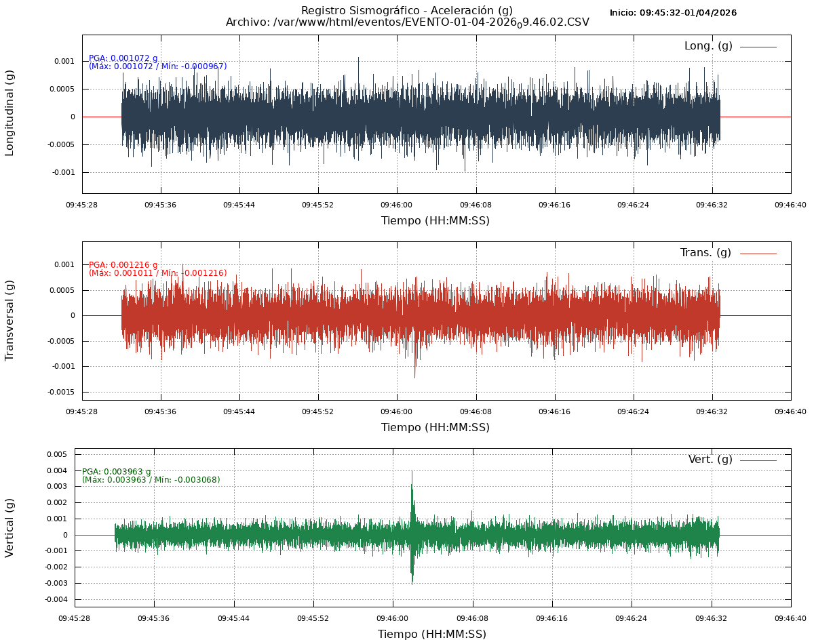Screen dimensions: 814x644
Task: Click the blue PGA 0.001072 g annotation
Action: click(123, 58)
